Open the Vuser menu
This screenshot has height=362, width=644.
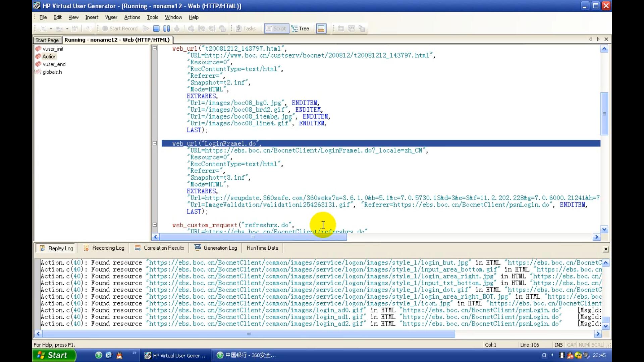point(111,17)
